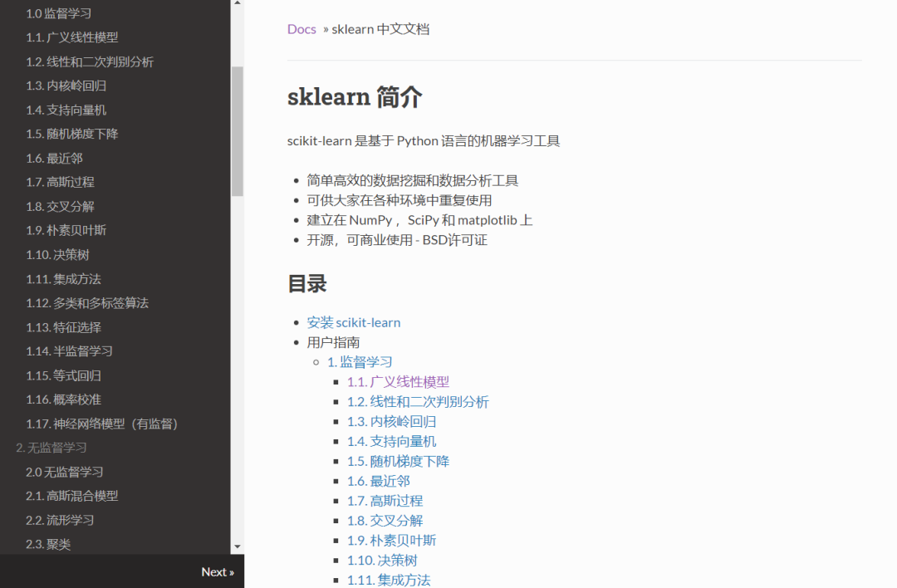Click the bullet mentioning NumPy, SciPy 和 matplotlib
897x588 pixels.
click(419, 220)
